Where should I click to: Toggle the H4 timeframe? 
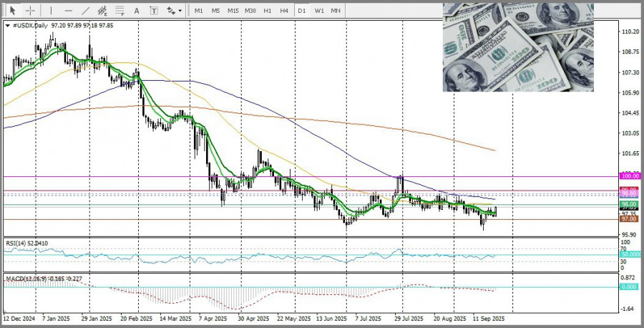tap(284, 11)
